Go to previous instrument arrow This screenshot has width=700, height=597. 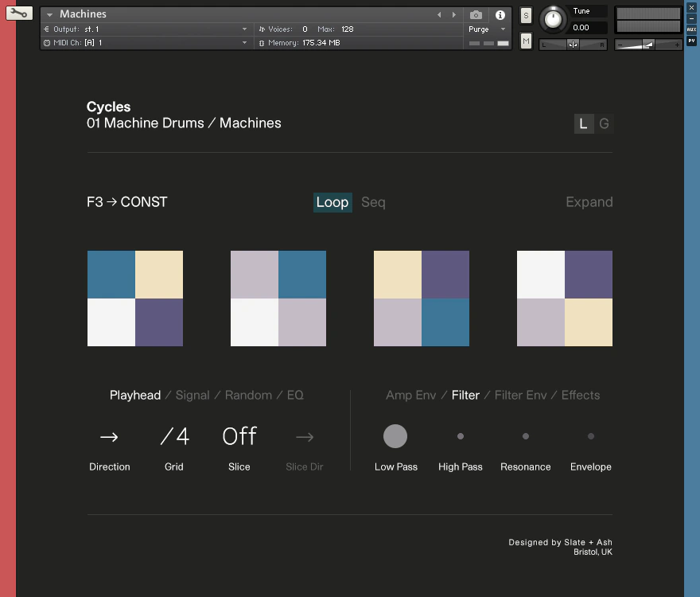439,15
